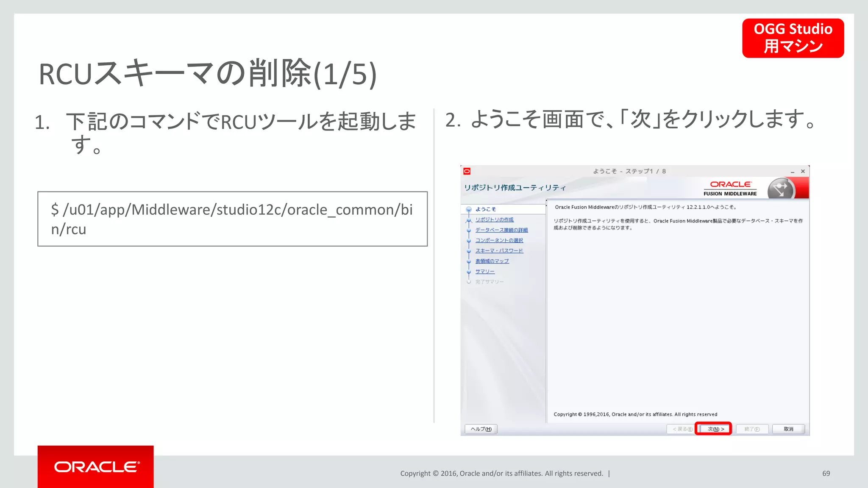Close the ようこそ - ステップ1 / 8 window
868x488 pixels.
coord(803,171)
